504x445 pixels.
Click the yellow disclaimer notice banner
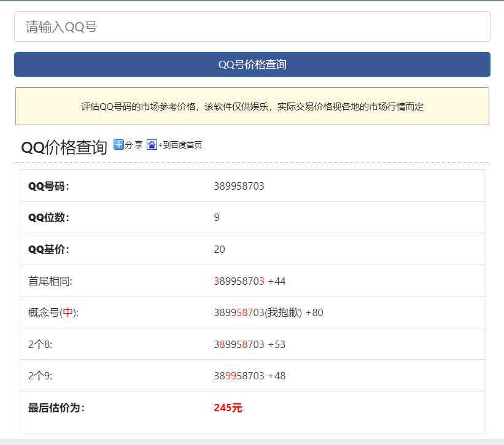[252, 106]
